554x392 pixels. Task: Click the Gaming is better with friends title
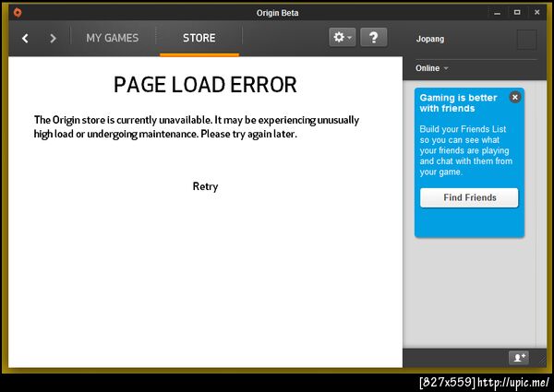pos(458,103)
